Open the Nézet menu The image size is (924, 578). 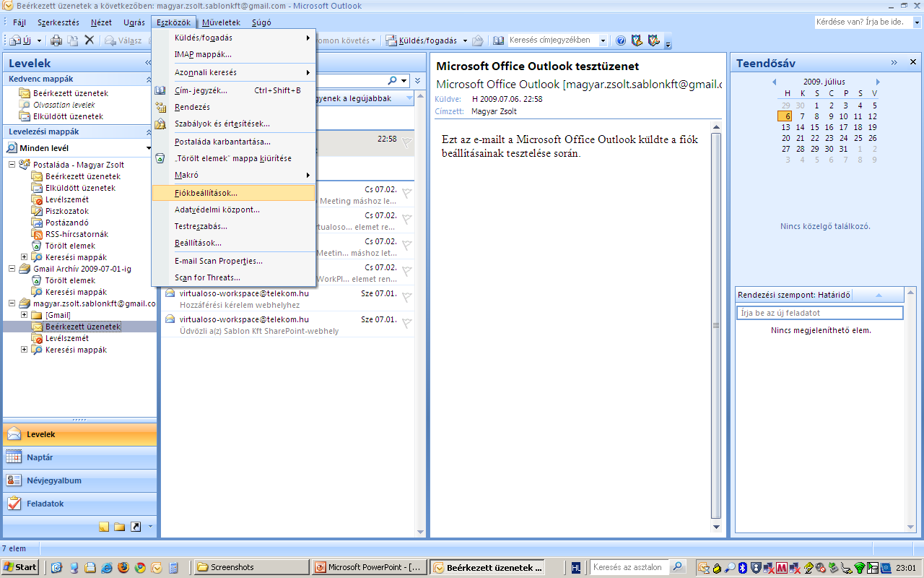pyautogui.click(x=101, y=22)
